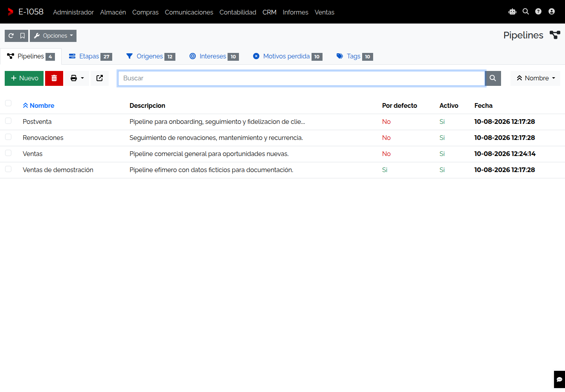The image size is (565, 392).
Task: Tick the checkbox for the Ventas row
Action: pos(8,153)
